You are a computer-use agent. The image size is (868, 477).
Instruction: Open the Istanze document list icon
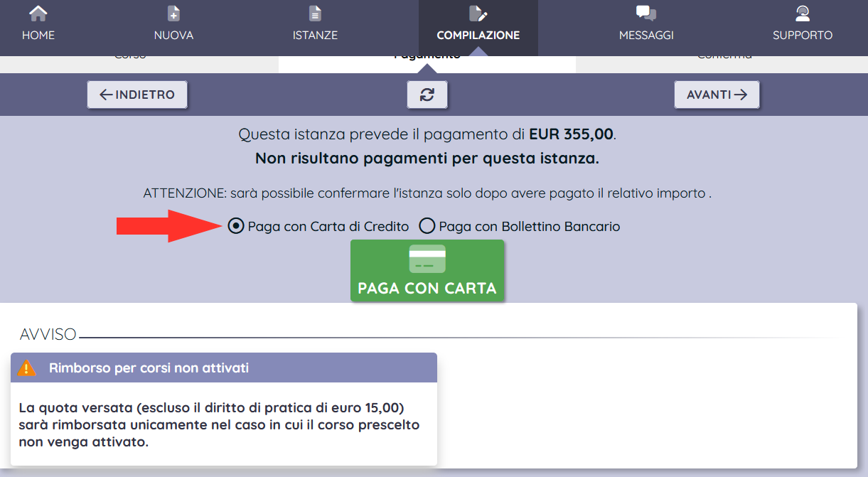(x=315, y=14)
